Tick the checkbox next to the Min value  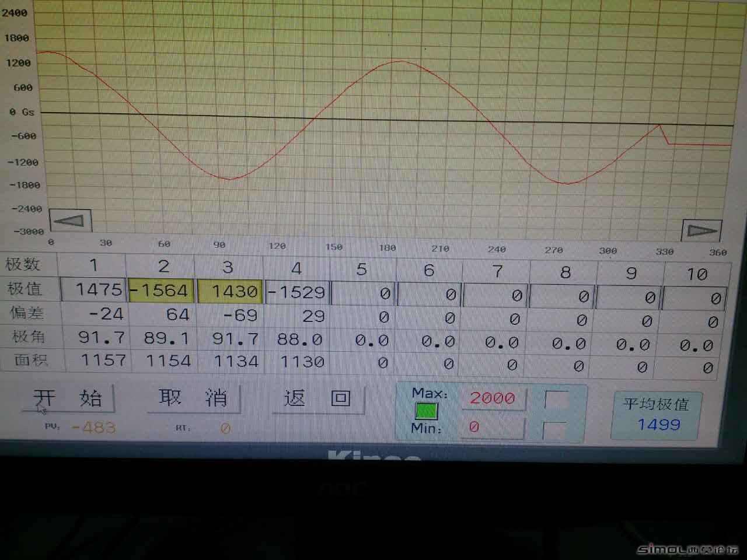(x=554, y=430)
